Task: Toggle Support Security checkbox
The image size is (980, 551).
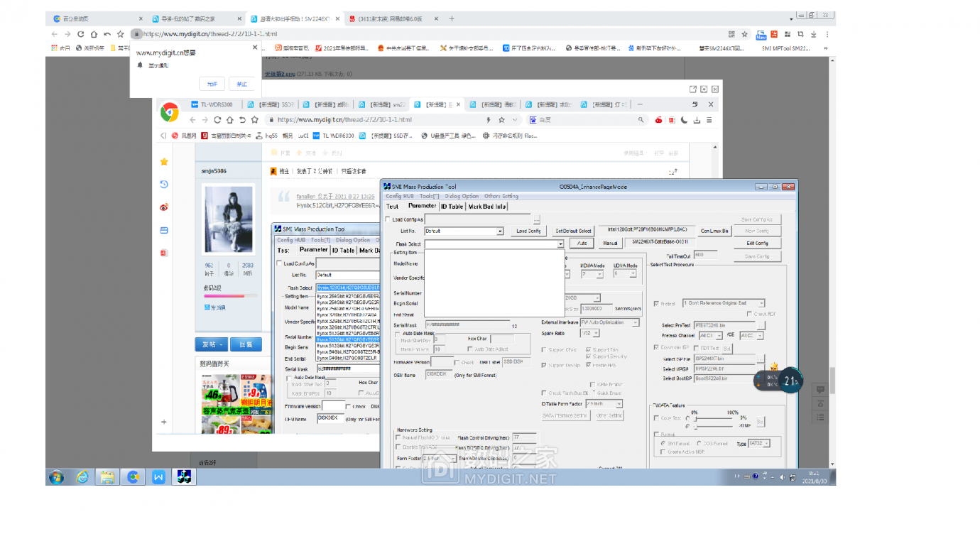Action: pos(588,356)
